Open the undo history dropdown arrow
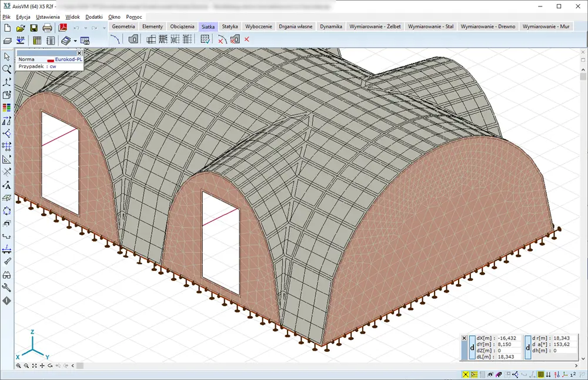 pos(86,28)
